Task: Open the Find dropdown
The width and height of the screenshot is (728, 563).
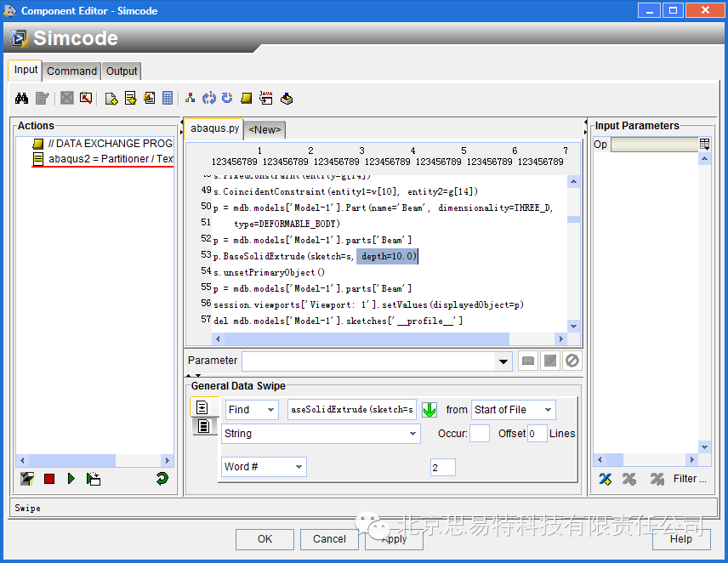Action: [252, 410]
